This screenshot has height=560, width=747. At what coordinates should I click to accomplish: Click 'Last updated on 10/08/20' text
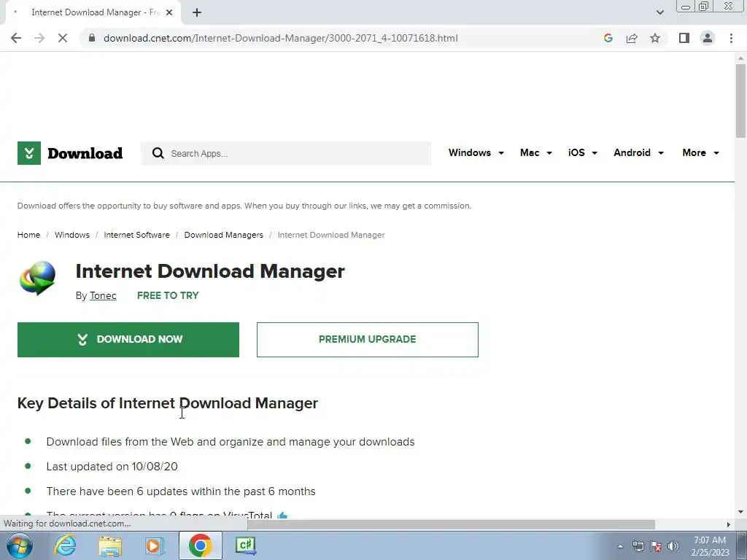pos(112,466)
